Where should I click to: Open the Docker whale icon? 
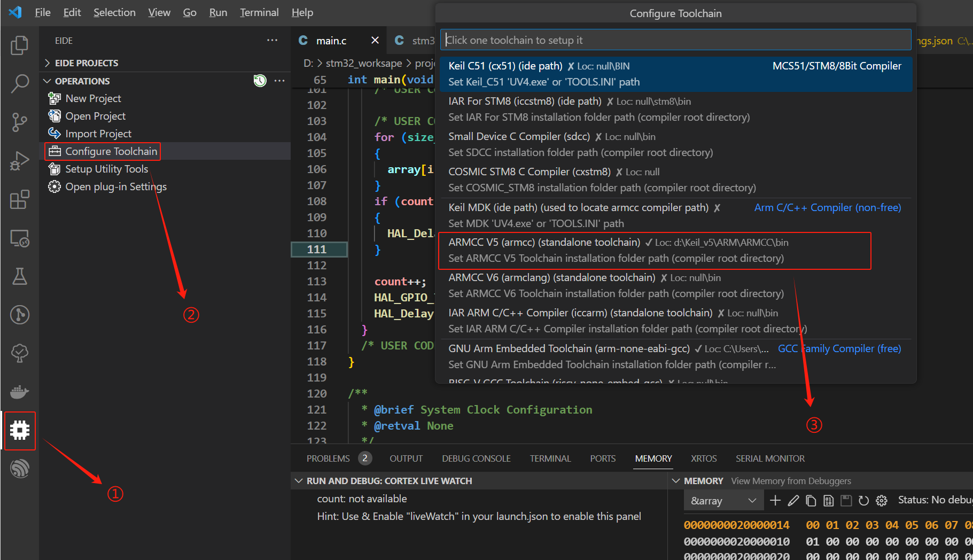20,392
